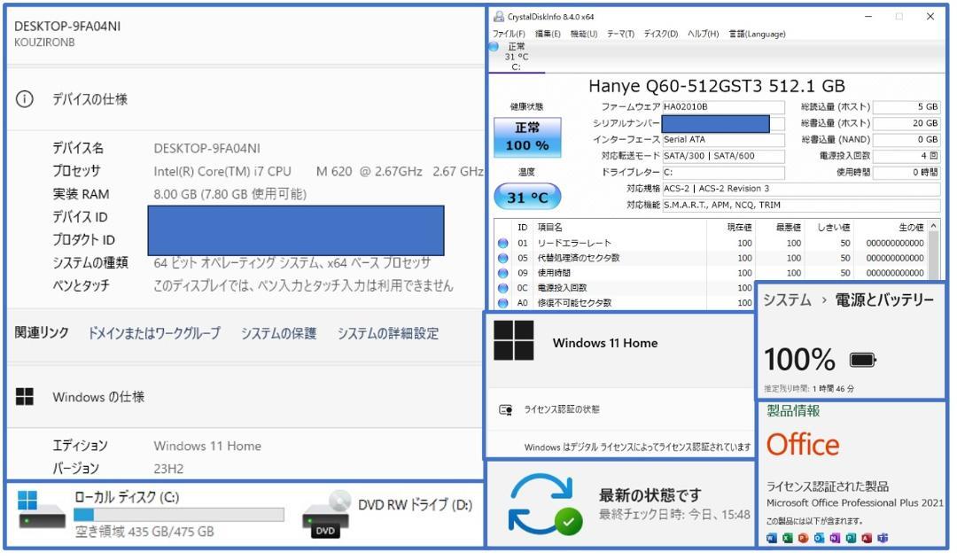Click the 対応規格 field ACS-2 | ACS-2 Revision 3

click(x=801, y=189)
